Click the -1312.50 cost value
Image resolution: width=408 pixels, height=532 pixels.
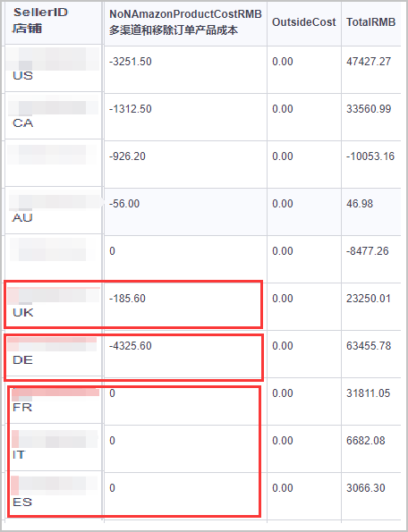[131, 109]
